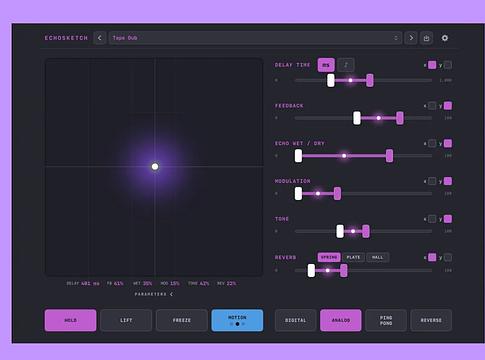Click the Lift button
Viewport: 485px width, 360px height.
[x=126, y=320]
